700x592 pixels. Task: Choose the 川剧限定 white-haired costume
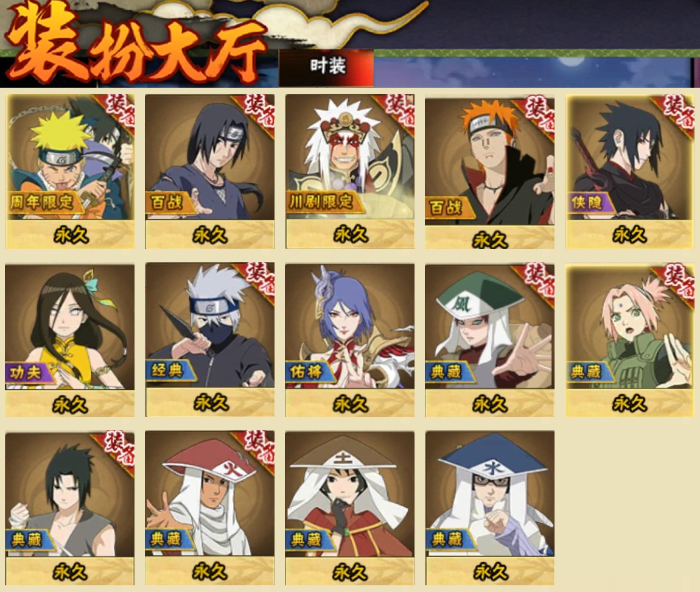pyautogui.click(x=350, y=172)
